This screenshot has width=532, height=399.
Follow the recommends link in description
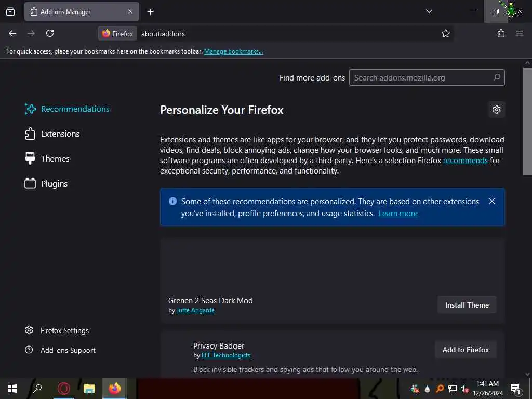click(x=465, y=161)
